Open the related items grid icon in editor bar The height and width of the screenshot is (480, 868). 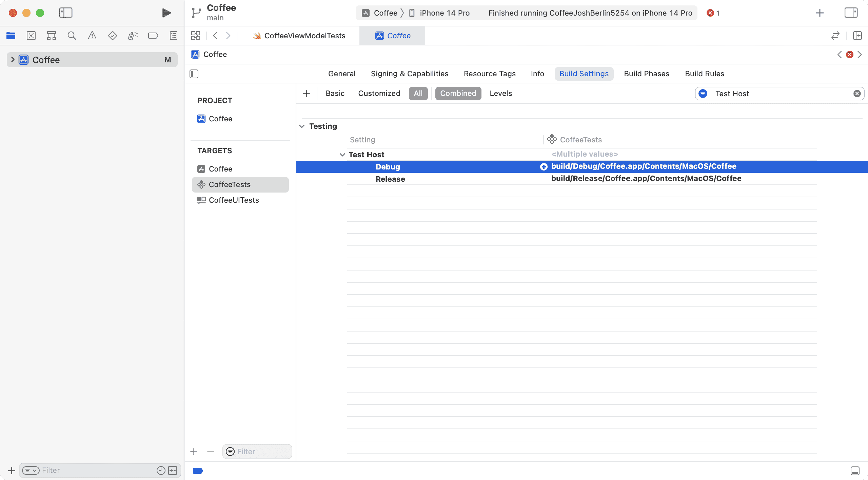pos(196,35)
